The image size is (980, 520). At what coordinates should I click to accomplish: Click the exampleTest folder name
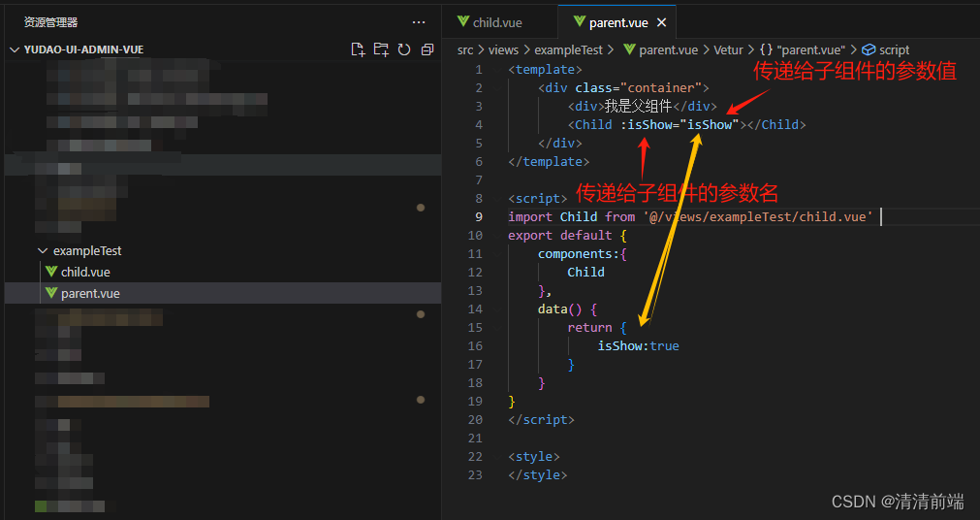click(x=87, y=251)
